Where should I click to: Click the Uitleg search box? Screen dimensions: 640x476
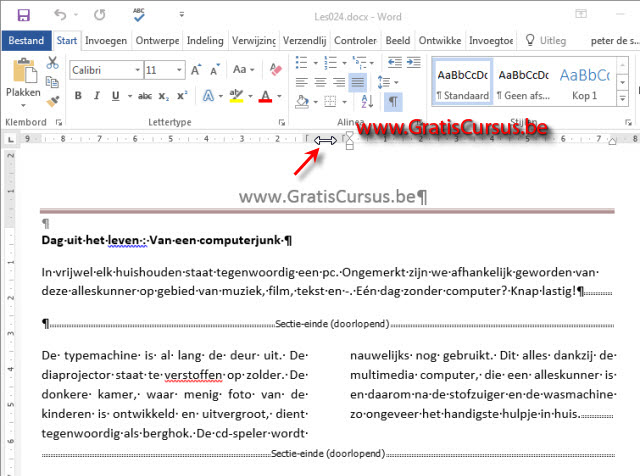pos(546,40)
